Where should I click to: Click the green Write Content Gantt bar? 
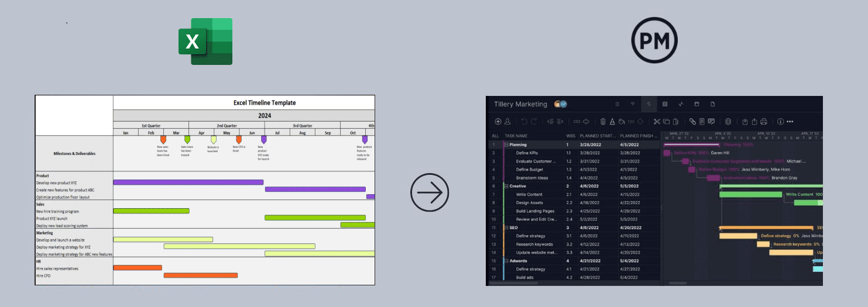click(x=750, y=194)
